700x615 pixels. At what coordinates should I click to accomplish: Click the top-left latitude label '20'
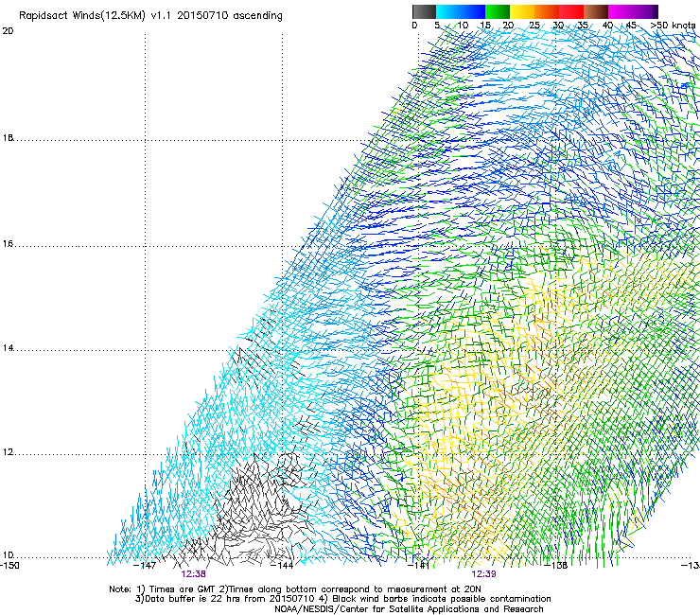pos(8,31)
